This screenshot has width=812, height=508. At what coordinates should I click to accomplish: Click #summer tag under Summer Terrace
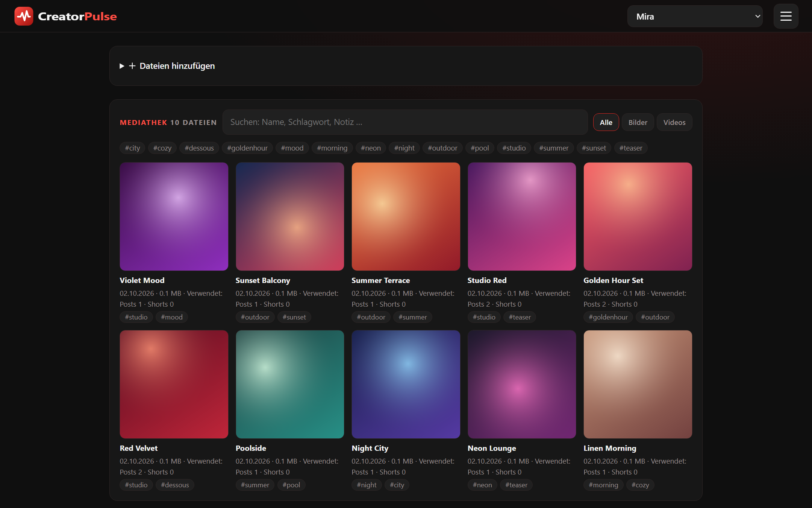coord(413,317)
